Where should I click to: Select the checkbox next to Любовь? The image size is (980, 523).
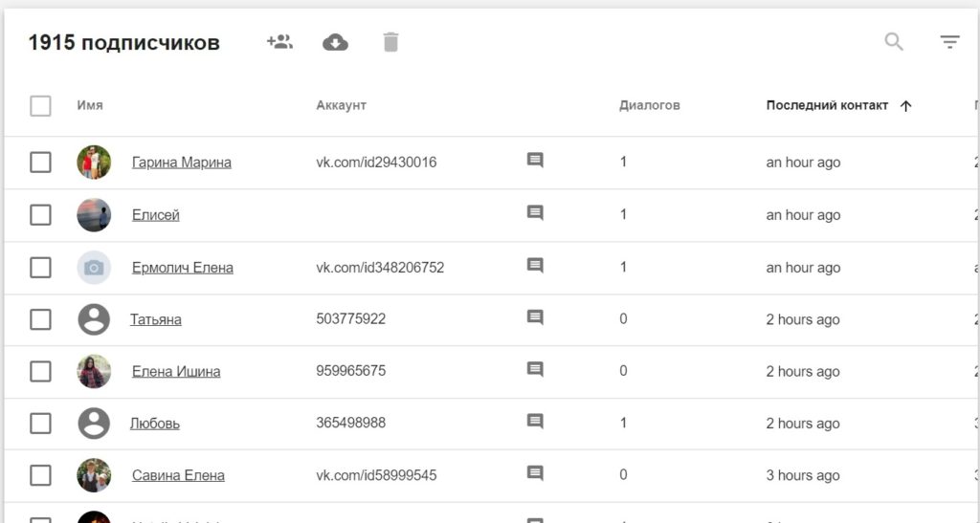point(40,424)
